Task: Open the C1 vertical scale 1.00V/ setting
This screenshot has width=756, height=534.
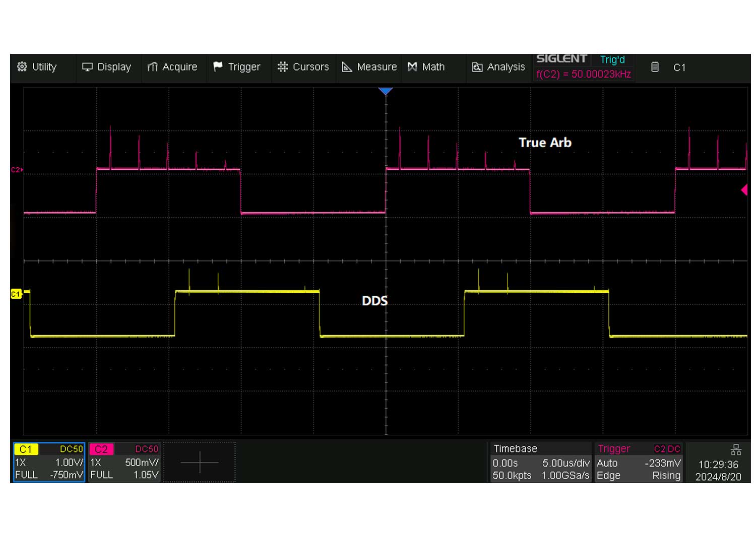Action: pos(69,462)
